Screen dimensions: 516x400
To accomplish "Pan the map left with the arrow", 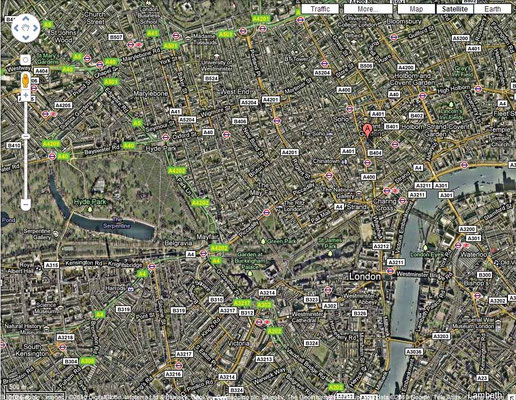I will click(17, 28).
